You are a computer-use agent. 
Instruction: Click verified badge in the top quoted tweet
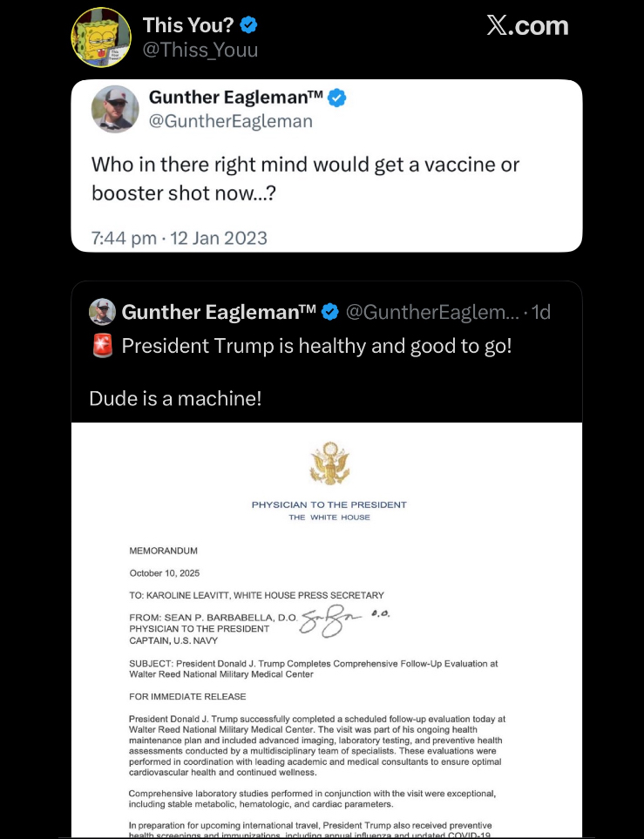[337, 98]
